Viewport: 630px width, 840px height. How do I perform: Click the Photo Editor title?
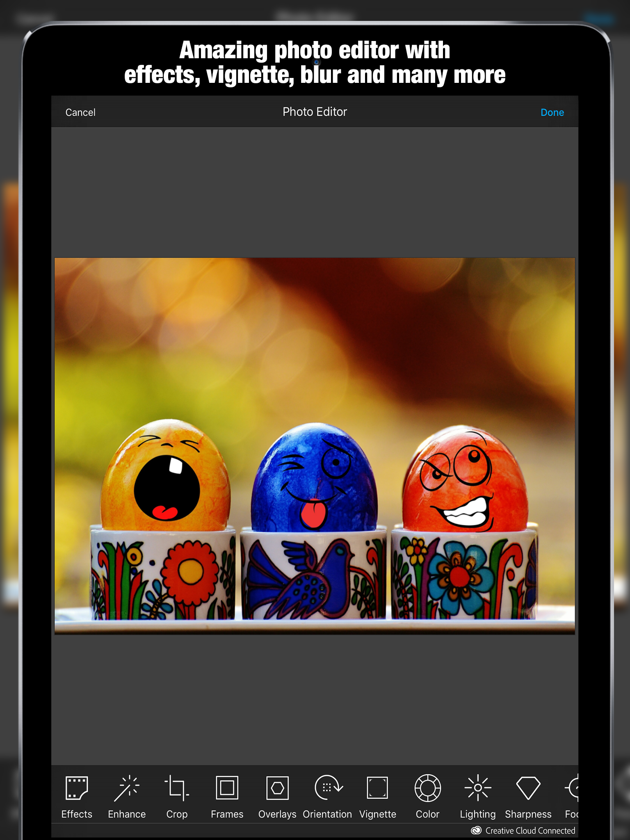click(x=315, y=112)
